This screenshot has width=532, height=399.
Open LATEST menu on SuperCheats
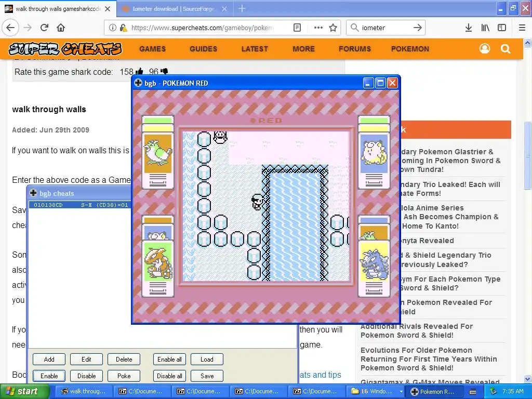click(255, 49)
